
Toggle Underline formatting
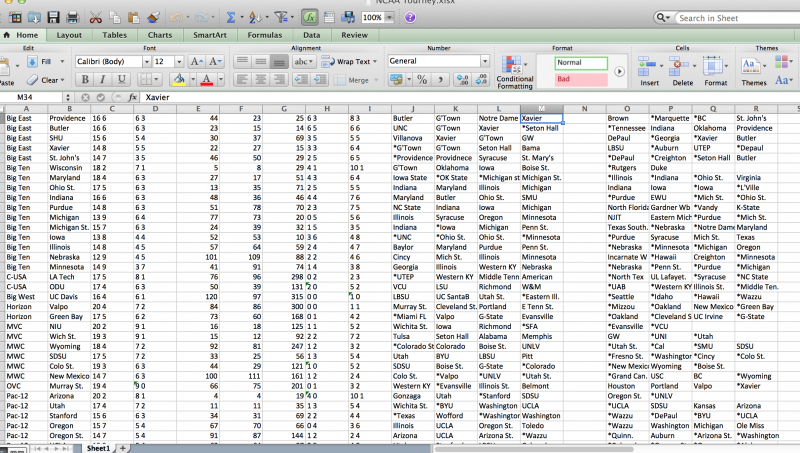(121, 80)
